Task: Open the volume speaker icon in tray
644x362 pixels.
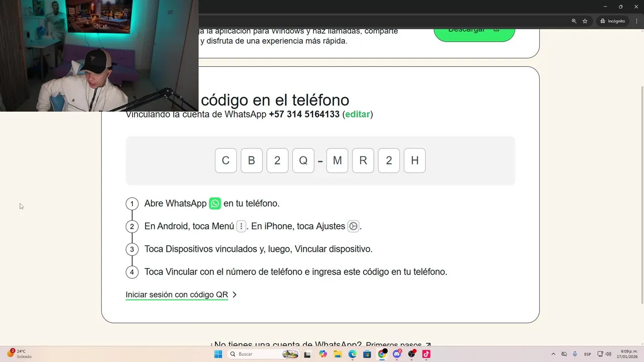Action: [608, 354]
